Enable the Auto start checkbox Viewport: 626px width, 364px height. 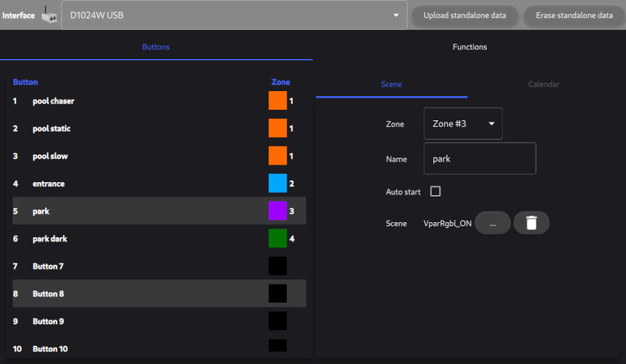pos(435,191)
